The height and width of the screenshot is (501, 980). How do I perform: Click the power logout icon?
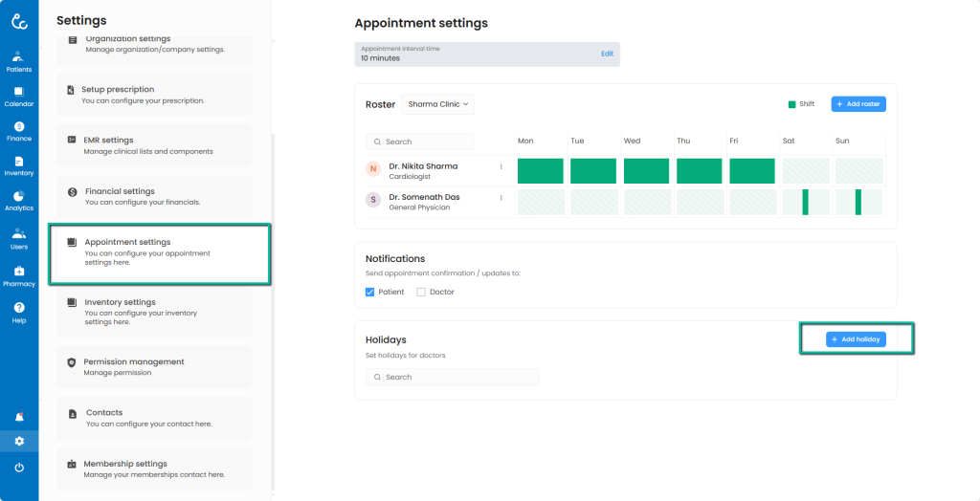19,468
